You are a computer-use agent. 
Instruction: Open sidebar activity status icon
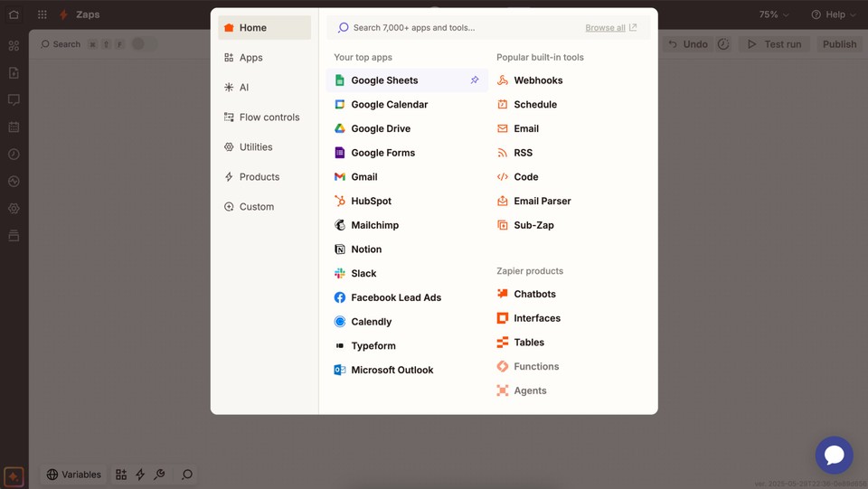click(14, 182)
